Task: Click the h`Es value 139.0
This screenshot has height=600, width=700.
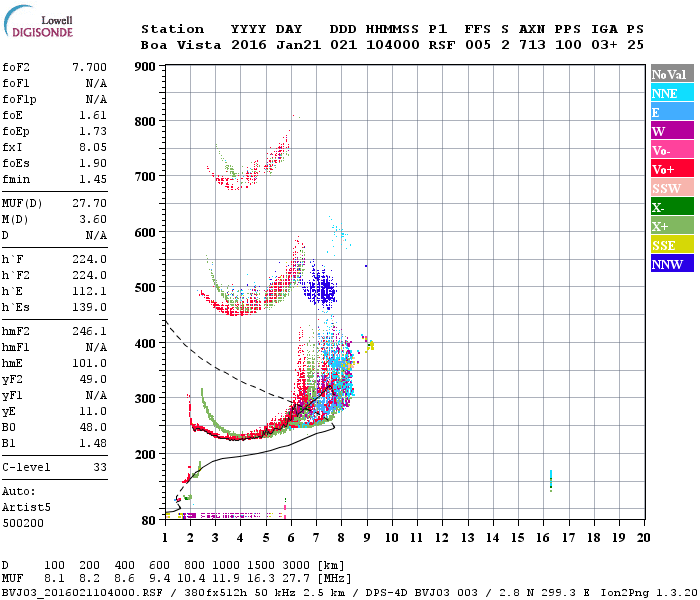Action: [89, 308]
